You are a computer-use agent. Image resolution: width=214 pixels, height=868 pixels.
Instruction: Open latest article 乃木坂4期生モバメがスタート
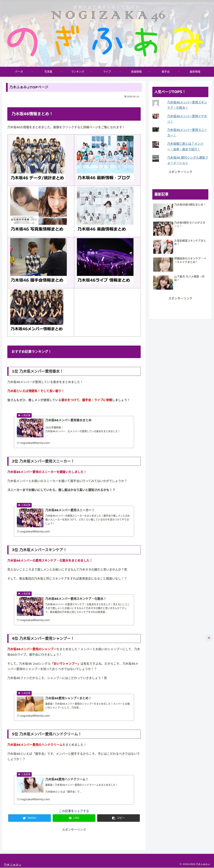[180, 228]
